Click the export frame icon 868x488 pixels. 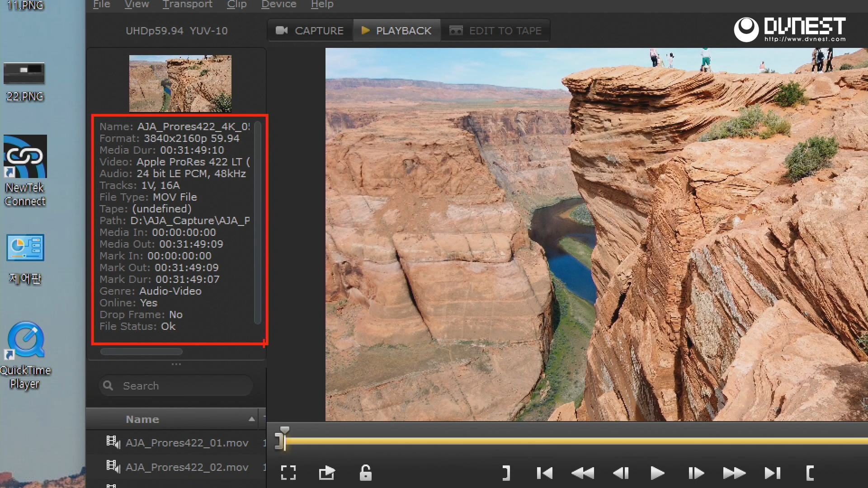click(327, 473)
